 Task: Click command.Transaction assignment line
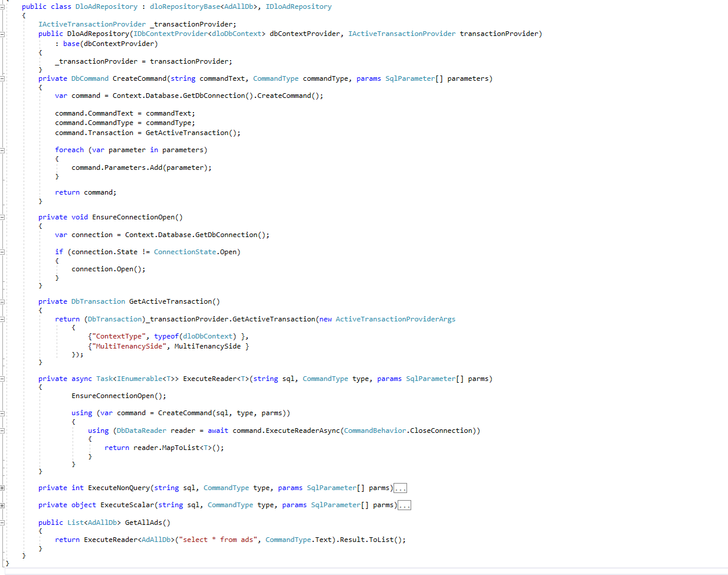pos(147,133)
